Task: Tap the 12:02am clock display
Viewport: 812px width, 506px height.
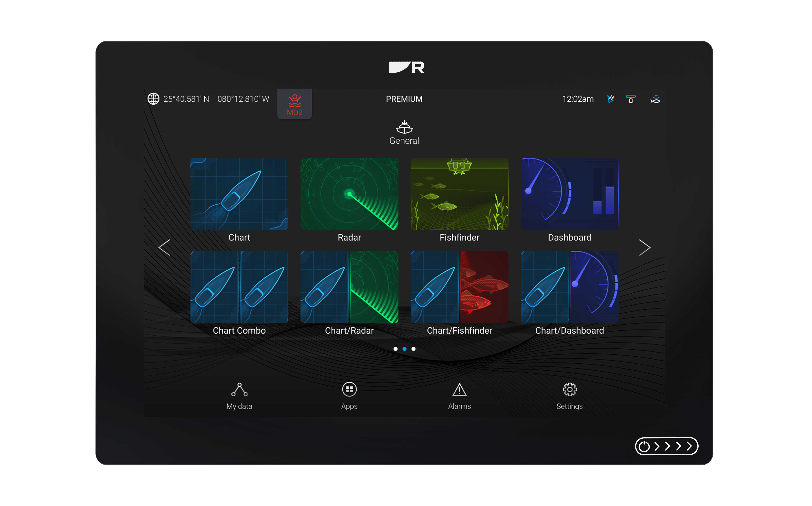Action: tap(578, 99)
